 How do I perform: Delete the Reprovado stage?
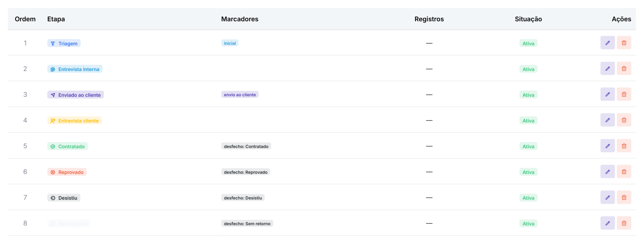pos(624,171)
